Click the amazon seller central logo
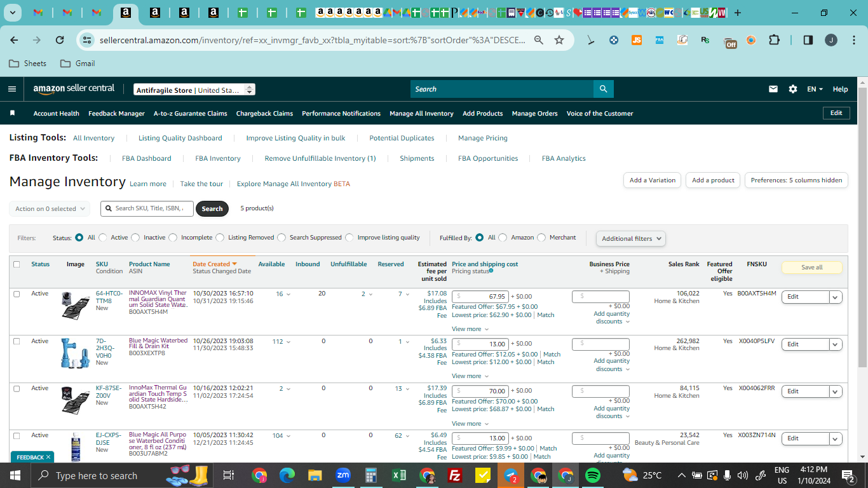868x488 pixels. (74, 89)
